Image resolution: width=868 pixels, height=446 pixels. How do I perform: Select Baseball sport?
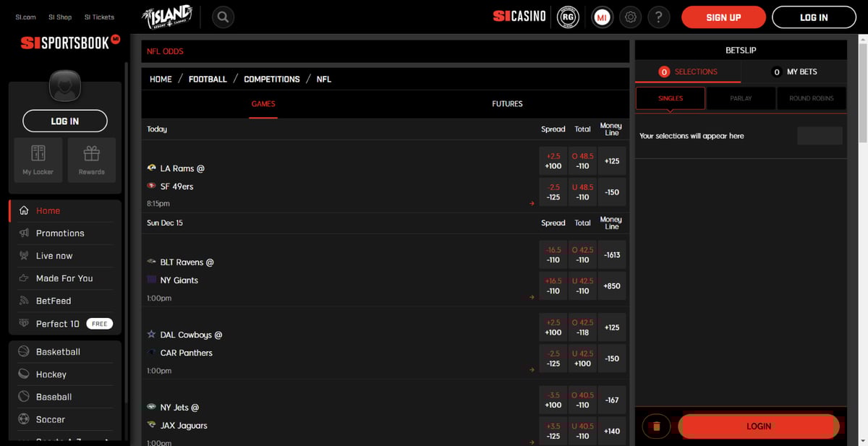tap(65, 397)
